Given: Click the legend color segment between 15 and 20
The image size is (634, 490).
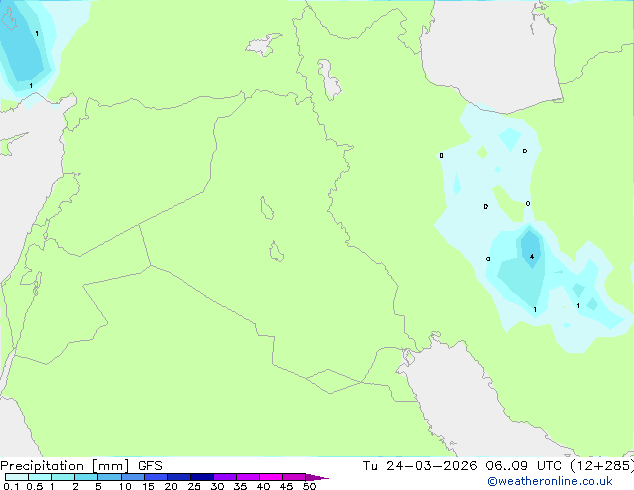Looking at the screenshot, I should 156,477.
